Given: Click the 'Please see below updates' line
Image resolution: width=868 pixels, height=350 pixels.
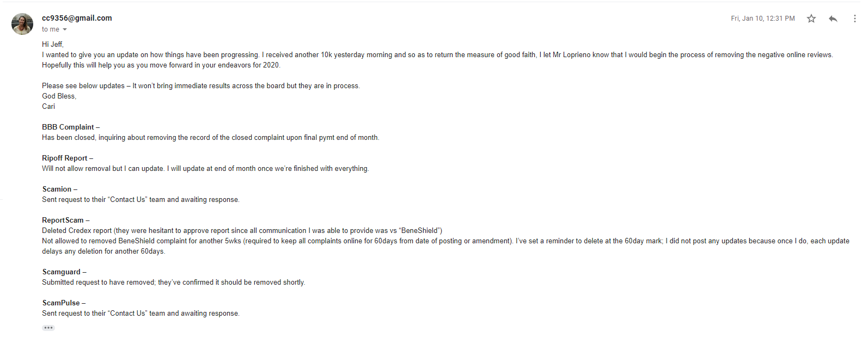Looking at the screenshot, I should click(x=201, y=86).
